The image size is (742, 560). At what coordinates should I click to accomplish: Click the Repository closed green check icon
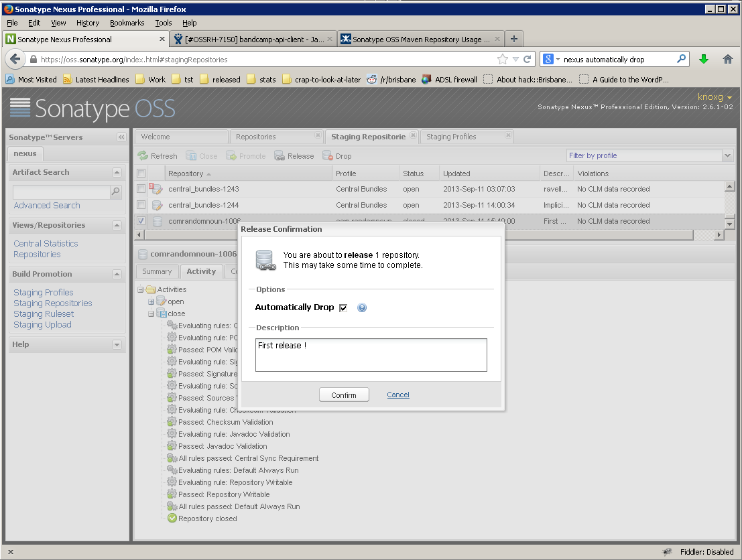click(172, 518)
